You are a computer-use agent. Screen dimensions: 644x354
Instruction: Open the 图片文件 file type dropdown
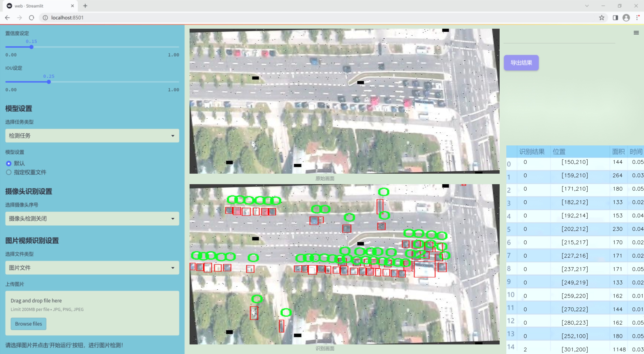(x=92, y=268)
